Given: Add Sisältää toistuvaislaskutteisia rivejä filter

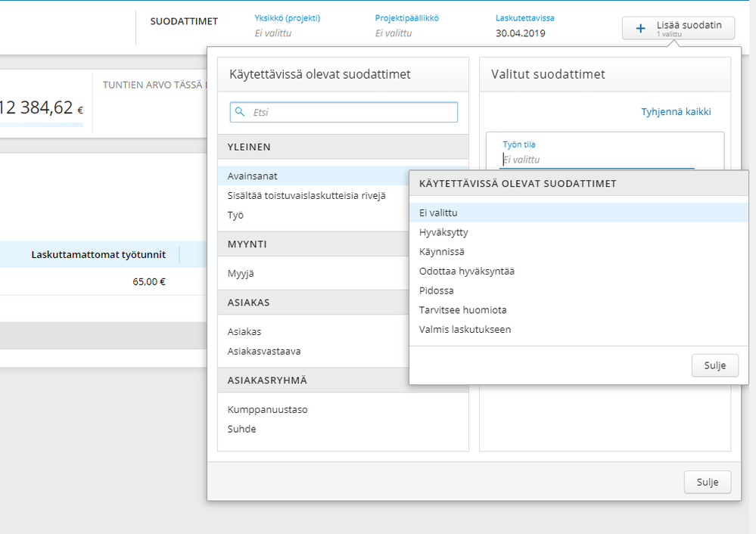Looking at the screenshot, I should pos(313,196).
